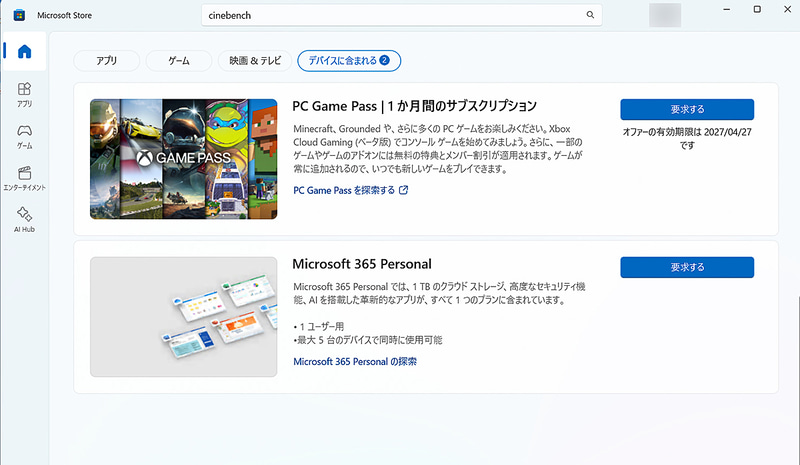Click the Microsoft Store logo icon
This screenshot has width=800, height=465.
pyautogui.click(x=19, y=15)
